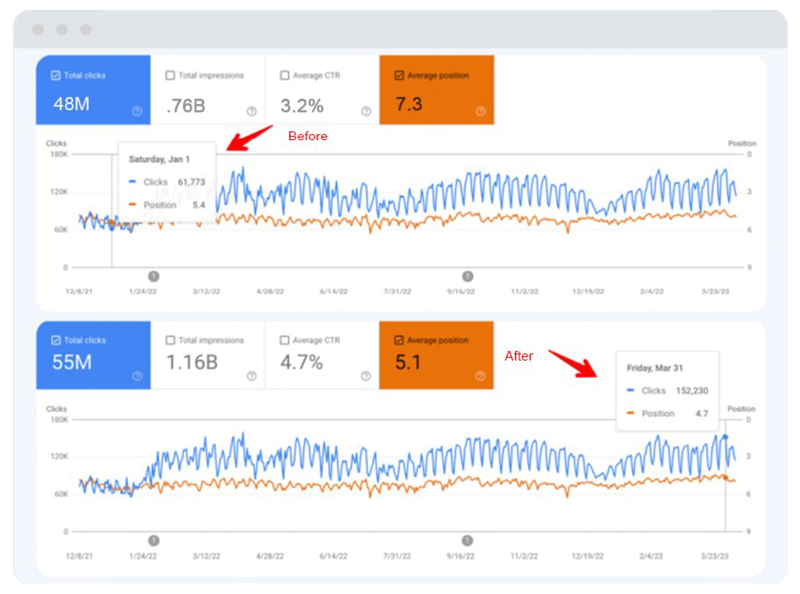The image size is (800, 594).
Task: Open help icon on 5.1 Average position card
Action: [480, 376]
